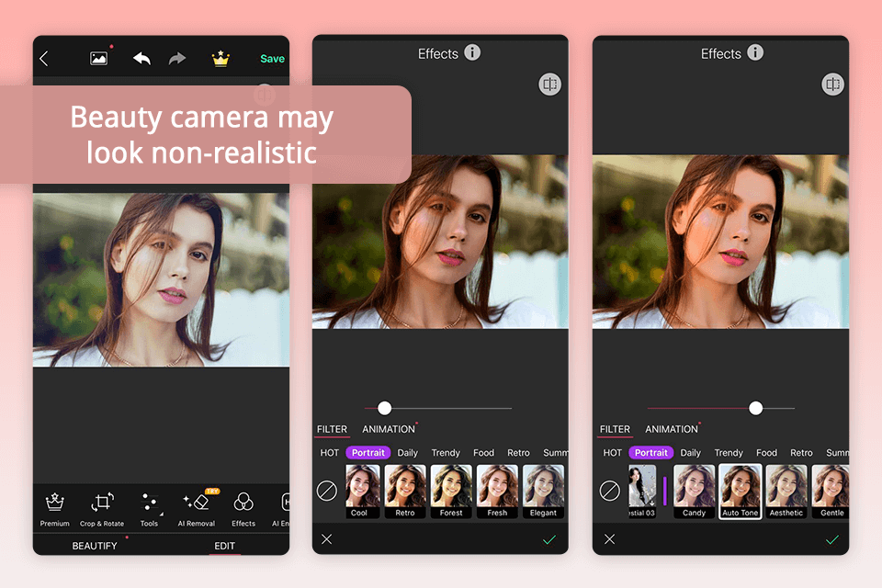Select FILTER tab in right phone

tap(615, 429)
